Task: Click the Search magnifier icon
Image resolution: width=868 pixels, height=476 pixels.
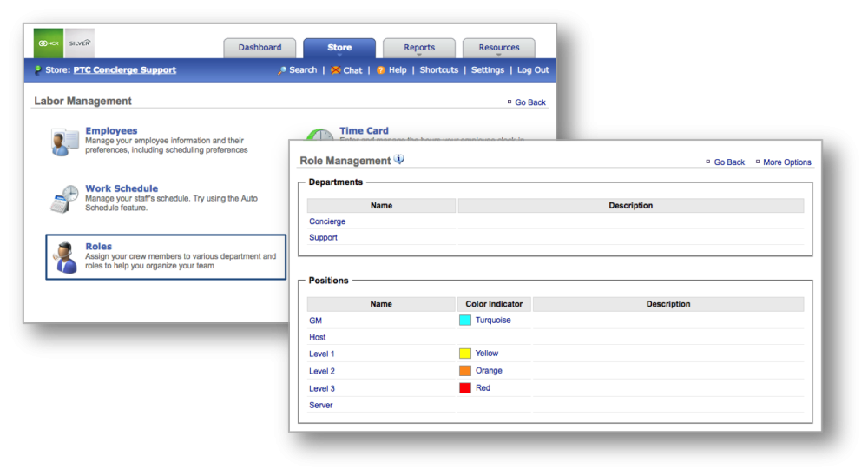Action: [x=282, y=70]
